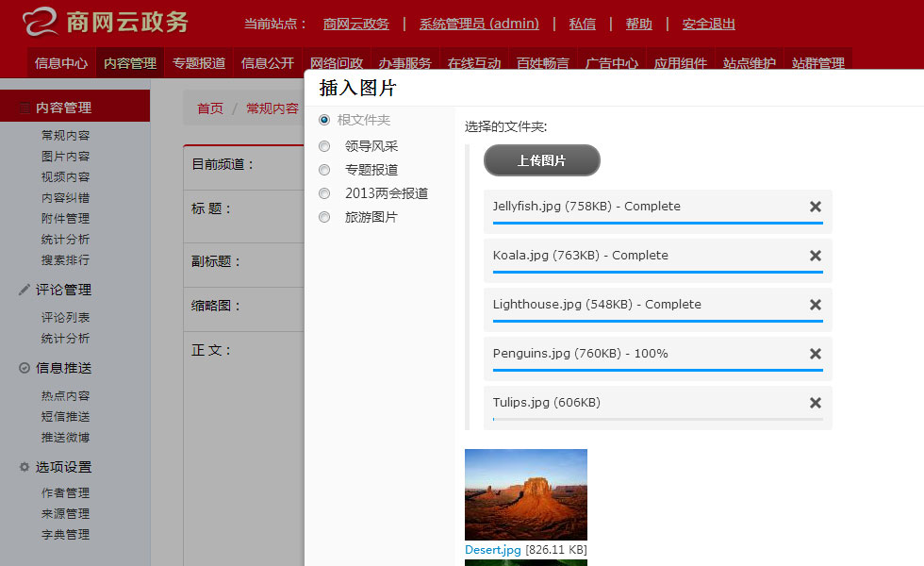This screenshot has height=566, width=924.
Task: Collapse the 信息推送 sidebar section
Action: pyautogui.click(x=64, y=368)
